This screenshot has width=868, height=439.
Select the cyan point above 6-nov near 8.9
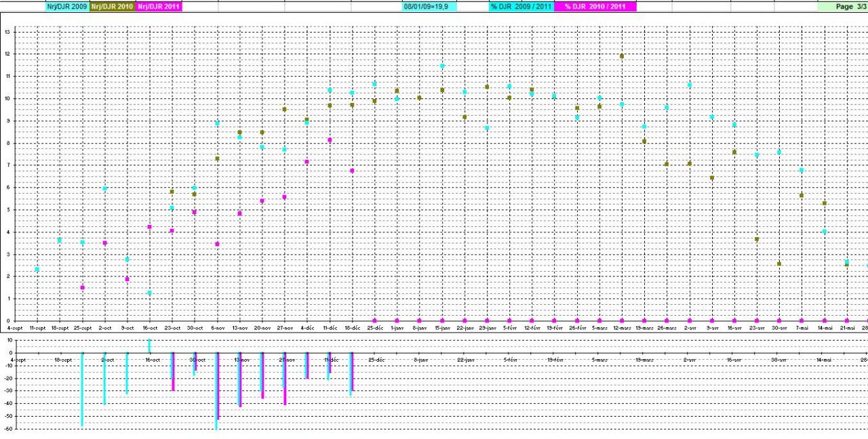[x=217, y=123]
